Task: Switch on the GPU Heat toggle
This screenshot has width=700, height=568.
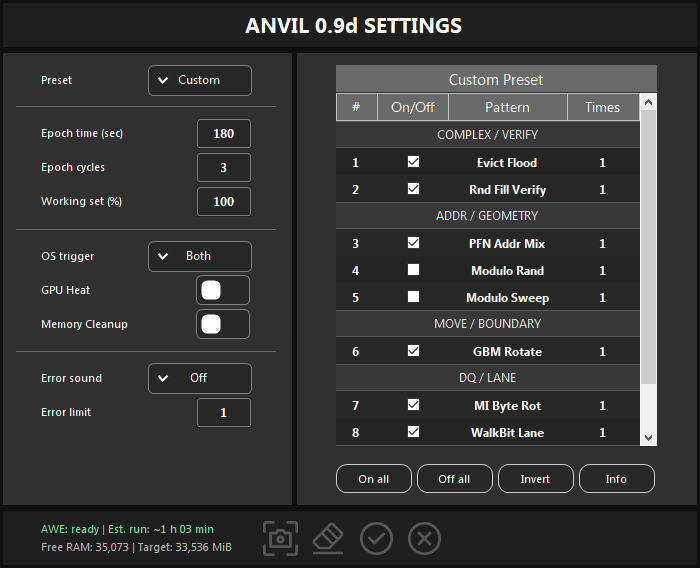Action: [x=223, y=290]
